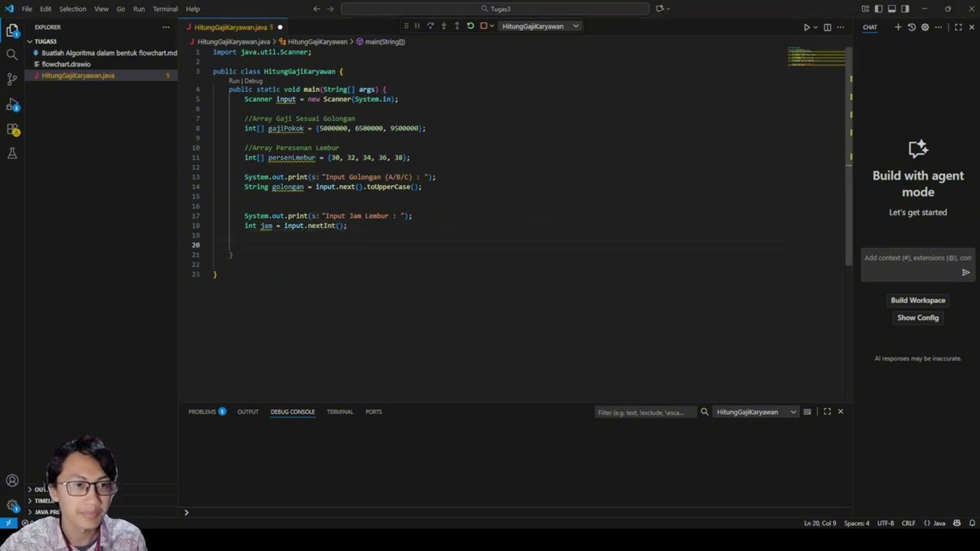Screen dimensions: 980x551
Task: Open the Terminal menu
Action: tap(165, 9)
